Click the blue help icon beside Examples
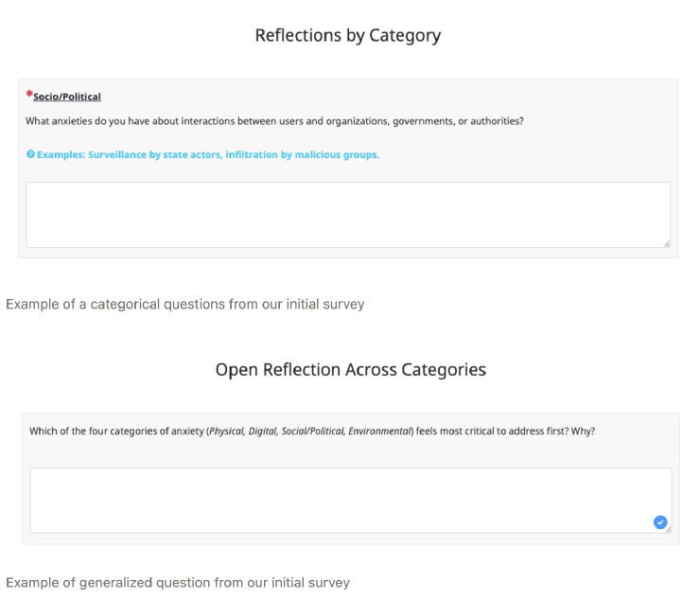Screen dimensions: 700x598 (30, 154)
